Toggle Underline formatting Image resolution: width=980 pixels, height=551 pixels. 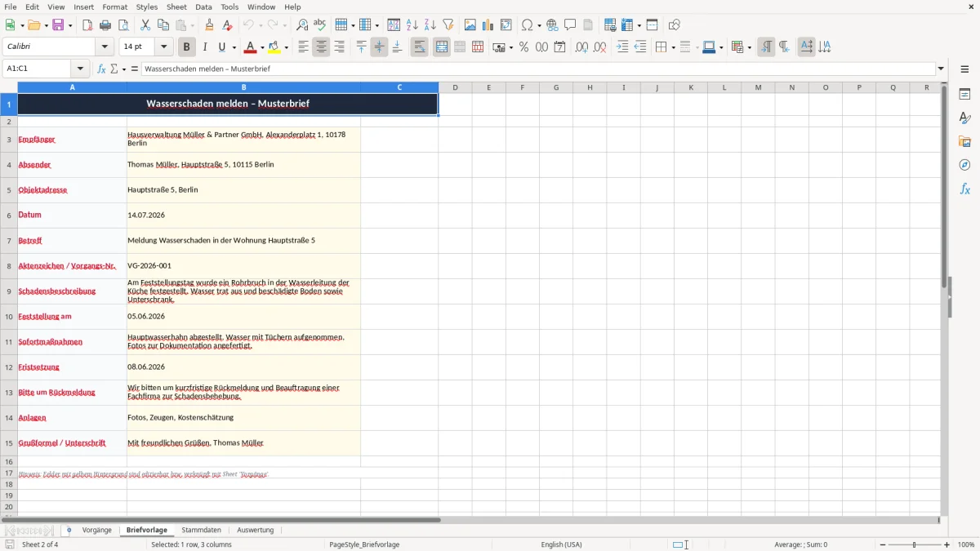[222, 47]
